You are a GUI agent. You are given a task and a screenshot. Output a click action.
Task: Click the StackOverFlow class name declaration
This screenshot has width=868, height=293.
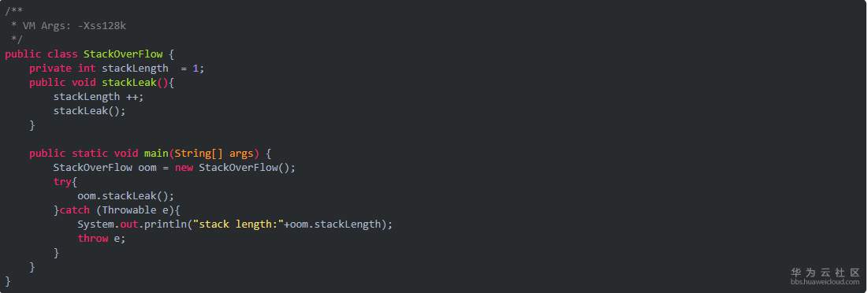(123, 54)
